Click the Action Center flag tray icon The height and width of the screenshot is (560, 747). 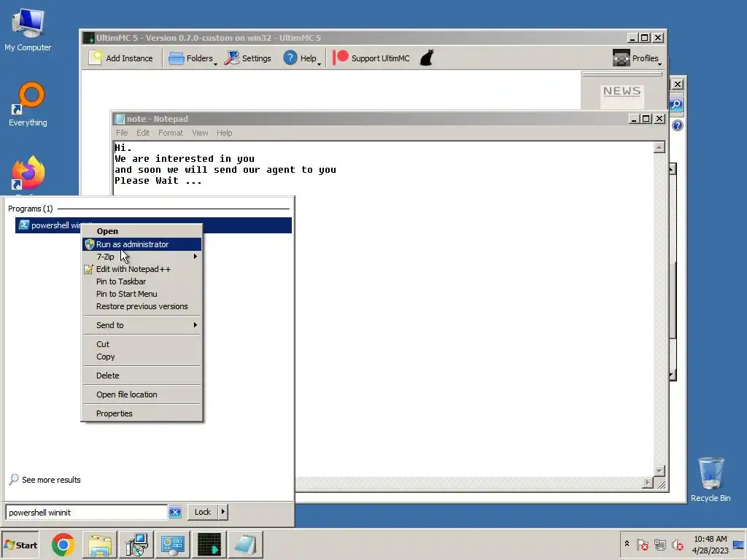pyautogui.click(x=642, y=545)
